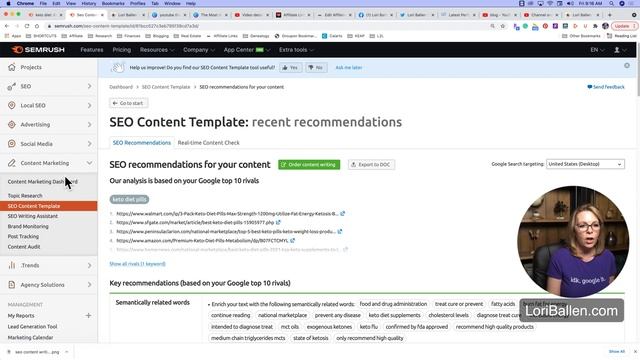Click the Semrush logo
The width and height of the screenshot is (640, 360).
tap(38, 50)
